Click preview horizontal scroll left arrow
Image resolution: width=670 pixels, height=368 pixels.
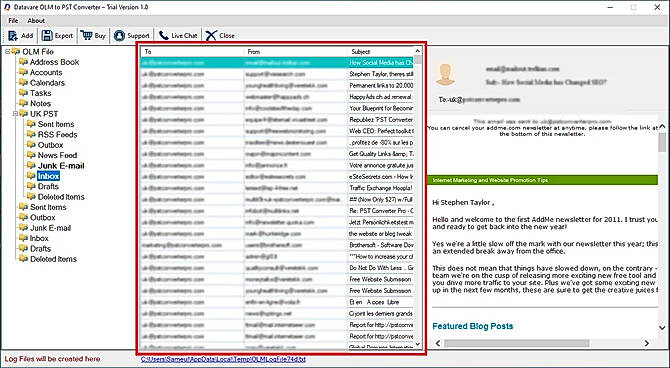pyautogui.click(x=438, y=343)
